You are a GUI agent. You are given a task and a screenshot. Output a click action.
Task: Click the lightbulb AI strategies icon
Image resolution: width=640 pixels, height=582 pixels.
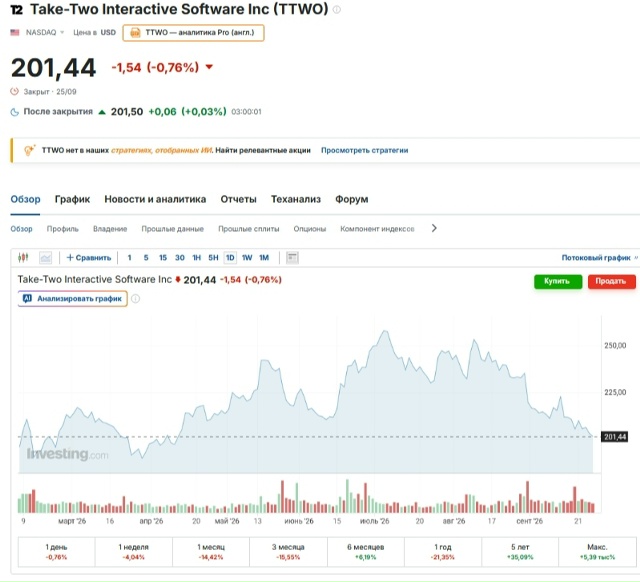(29, 150)
